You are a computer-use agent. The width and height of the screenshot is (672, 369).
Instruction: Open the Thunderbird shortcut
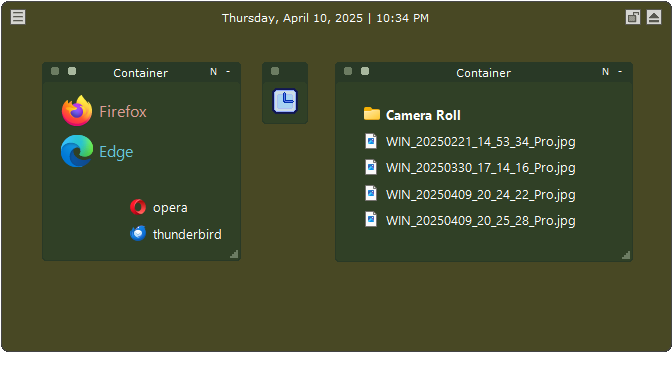(176, 234)
